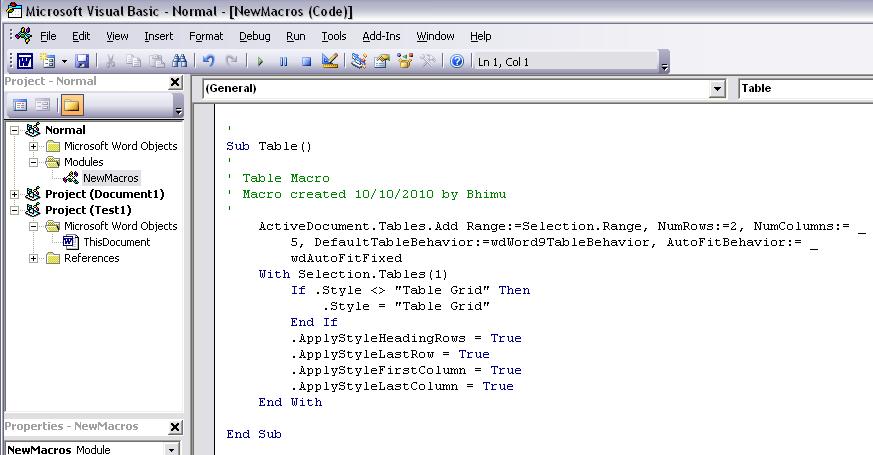Open Toolbox hammer-and-wrench icon

coord(428,61)
